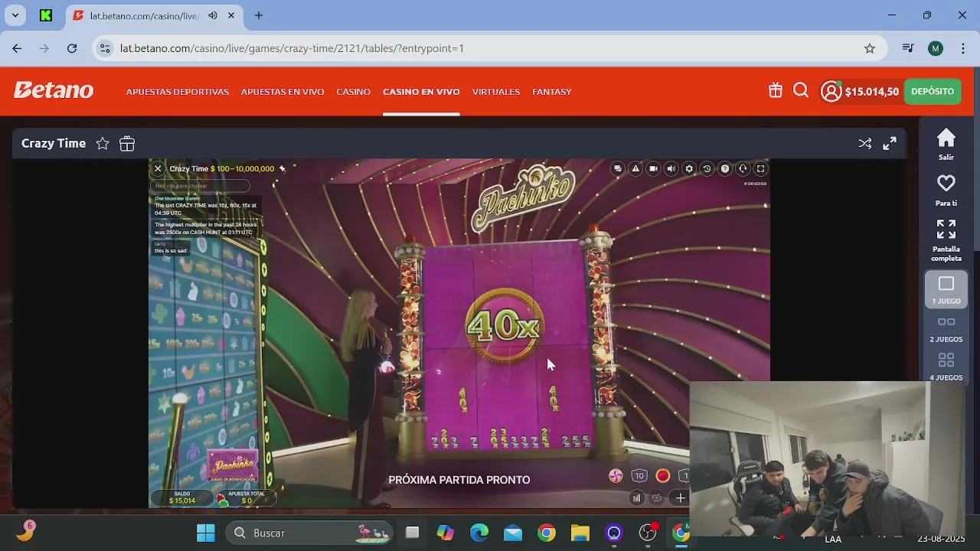Open live support headset icon
Image resolution: width=980 pixels, height=551 pixels.
click(x=743, y=169)
